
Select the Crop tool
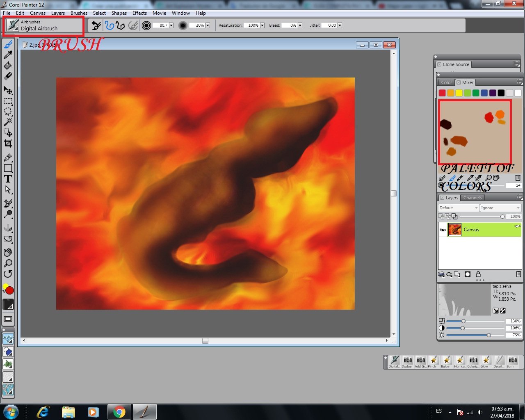pyautogui.click(x=8, y=143)
